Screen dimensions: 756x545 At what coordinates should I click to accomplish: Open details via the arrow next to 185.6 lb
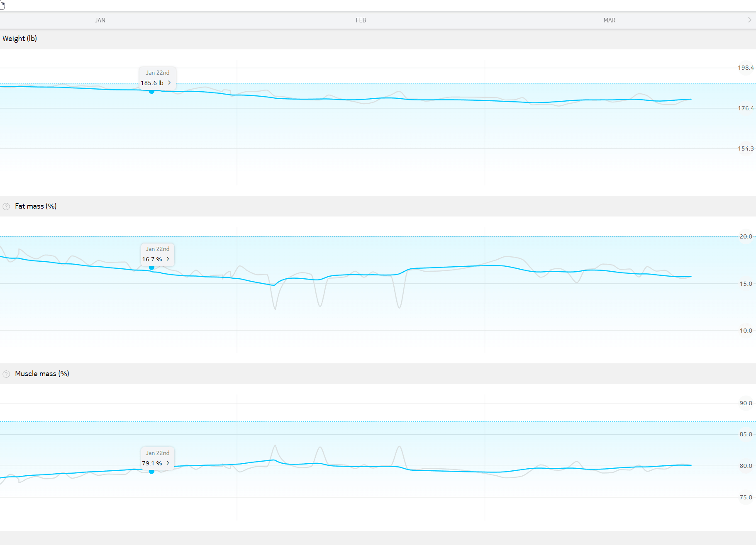[169, 83]
